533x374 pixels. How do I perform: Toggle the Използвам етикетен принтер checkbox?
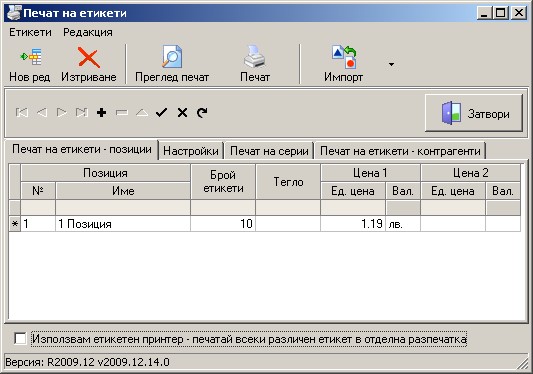(x=20, y=339)
